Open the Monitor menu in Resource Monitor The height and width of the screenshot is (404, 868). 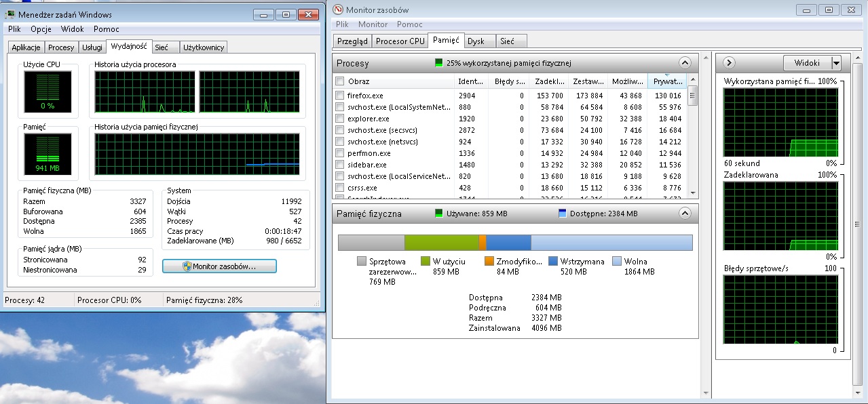tap(373, 24)
